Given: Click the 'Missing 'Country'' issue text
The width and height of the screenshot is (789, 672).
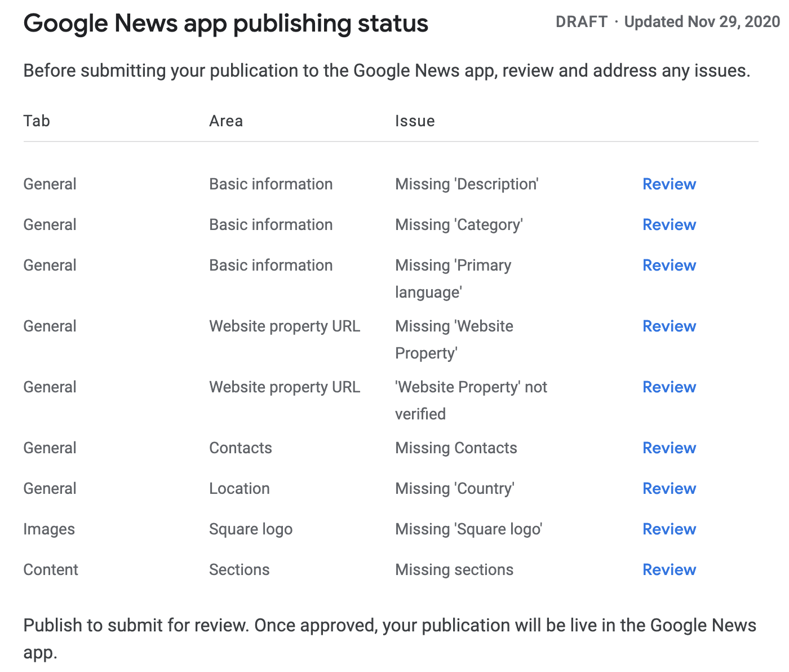Looking at the screenshot, I should point(455,489).
